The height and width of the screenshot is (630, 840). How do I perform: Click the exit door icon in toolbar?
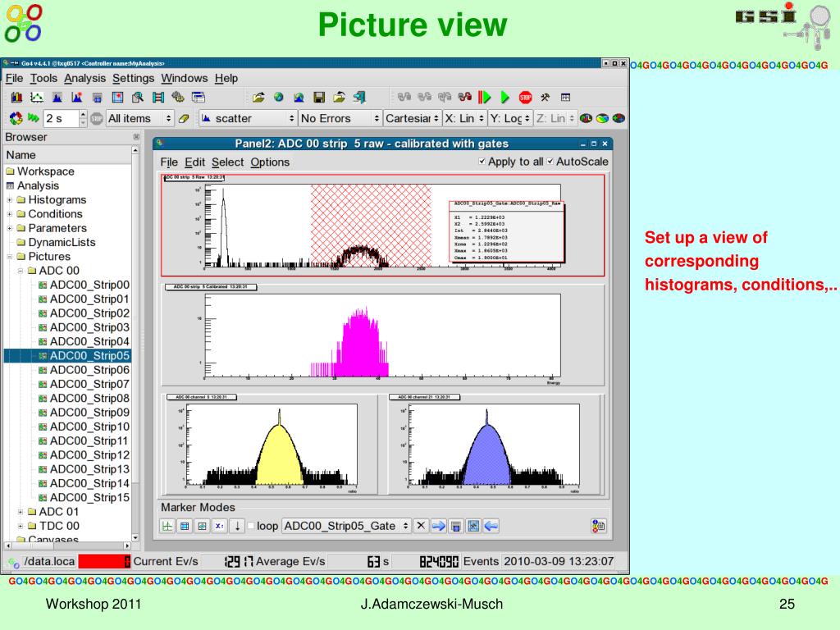[x=359, y=98]
